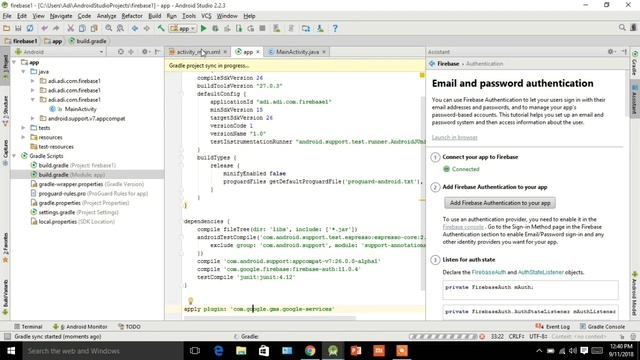This screenshot has width=640, height=360.
Task: Click the Paste icon in toolbar
Action: (94, 28)
